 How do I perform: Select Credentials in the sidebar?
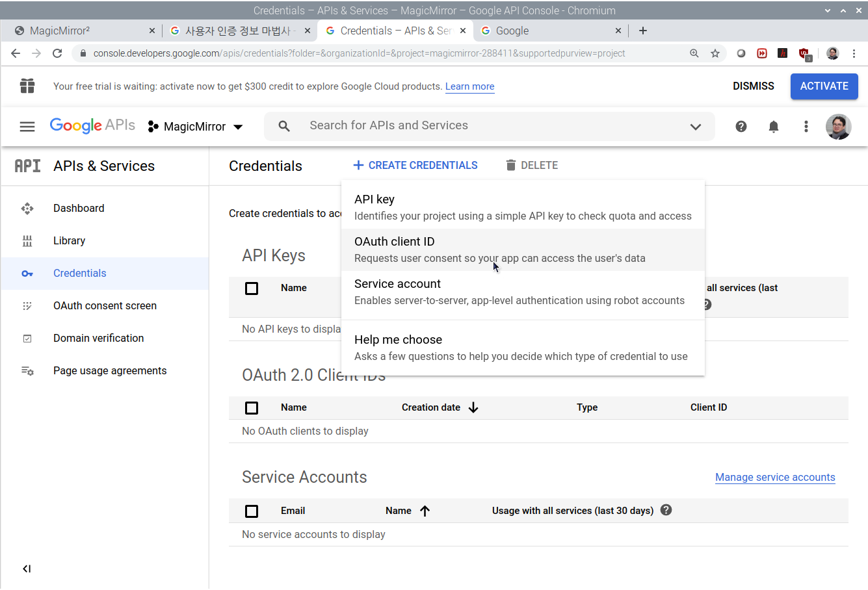point(105,273)
